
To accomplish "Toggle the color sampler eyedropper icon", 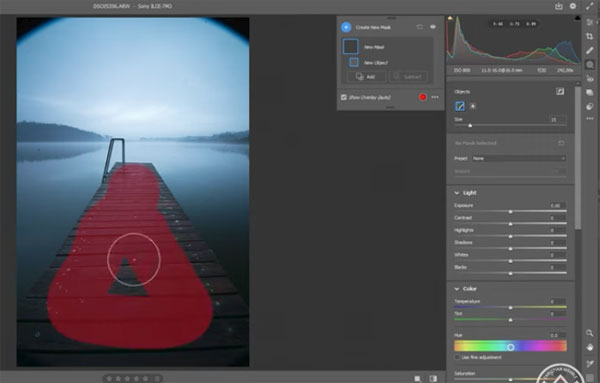I will tap(590, 363).
